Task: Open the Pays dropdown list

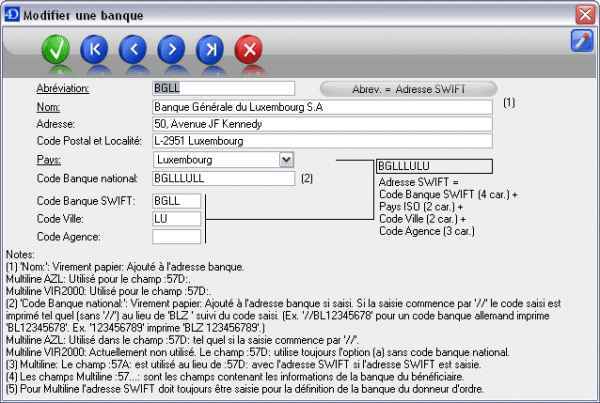Action: click(x=286, y=160)
